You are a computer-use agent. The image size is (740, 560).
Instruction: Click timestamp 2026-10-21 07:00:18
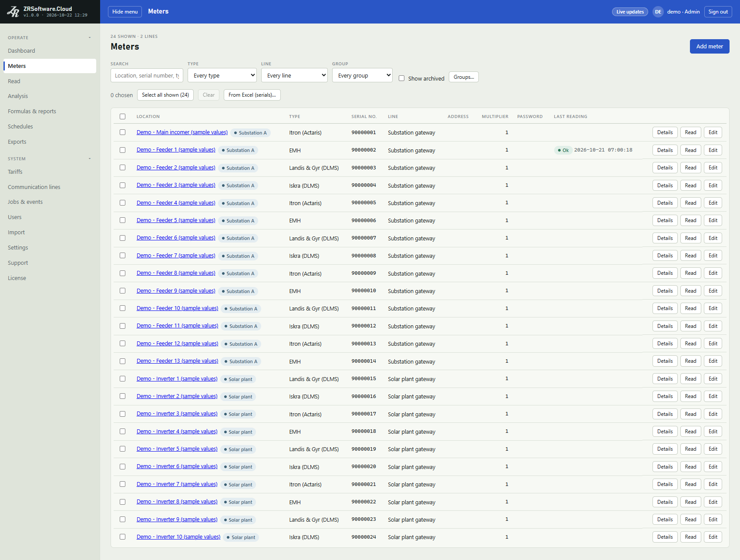[603, 150]
